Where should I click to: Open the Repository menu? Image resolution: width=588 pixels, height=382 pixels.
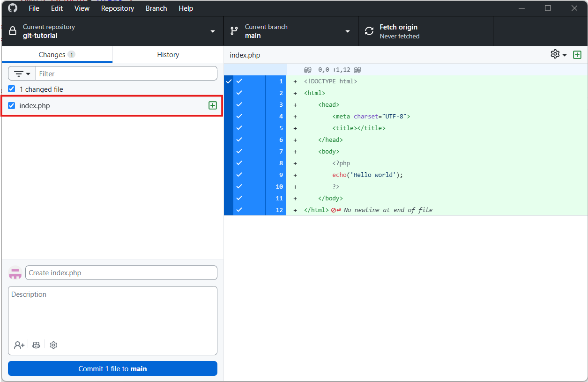coord(118,8)
